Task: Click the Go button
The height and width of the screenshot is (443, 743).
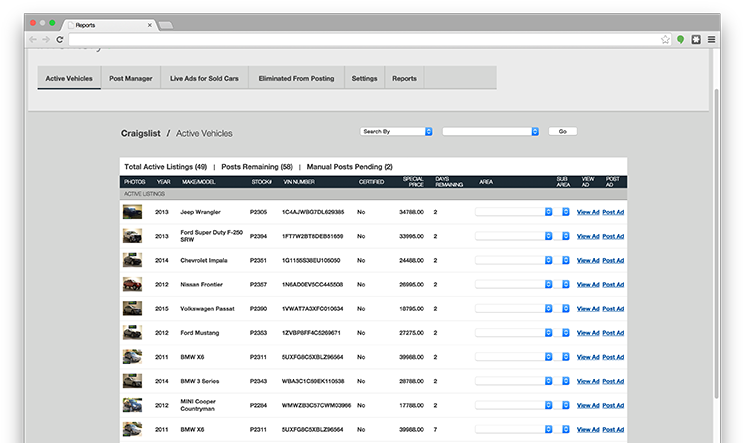Action: [562, 131]
